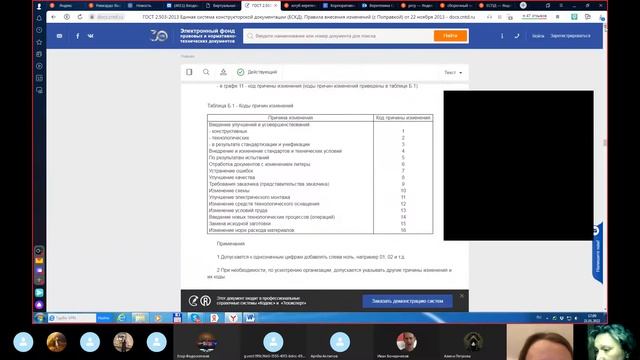Click the Действующий status checkmark
Screen dimensions: 640x360
(x=240, y=72)
